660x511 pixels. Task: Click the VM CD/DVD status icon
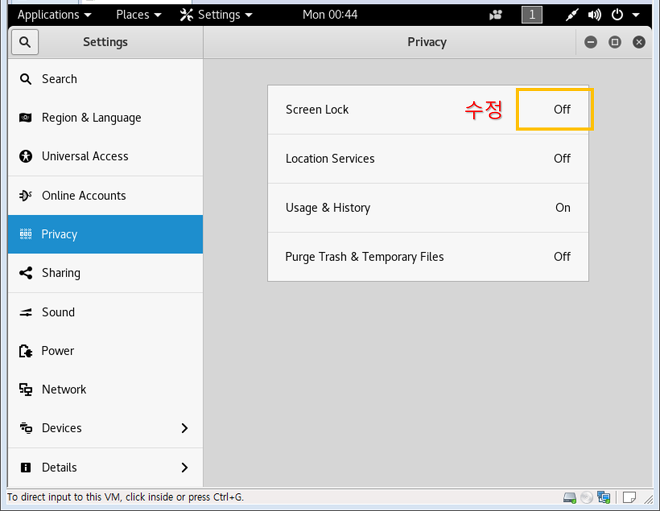click(586, 498)
